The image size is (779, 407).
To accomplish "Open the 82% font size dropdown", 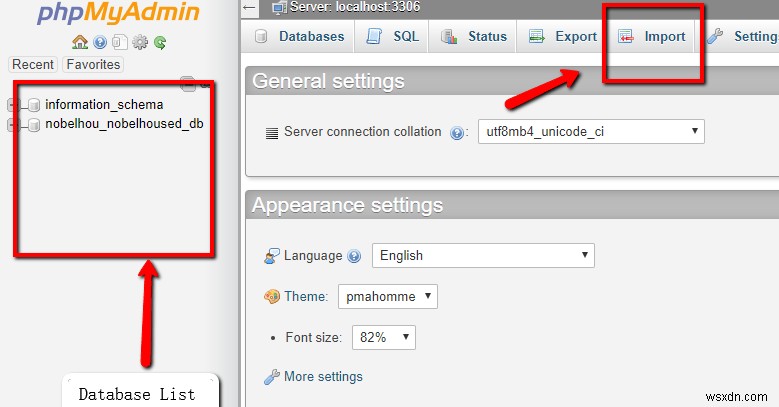I will [384, 337].
